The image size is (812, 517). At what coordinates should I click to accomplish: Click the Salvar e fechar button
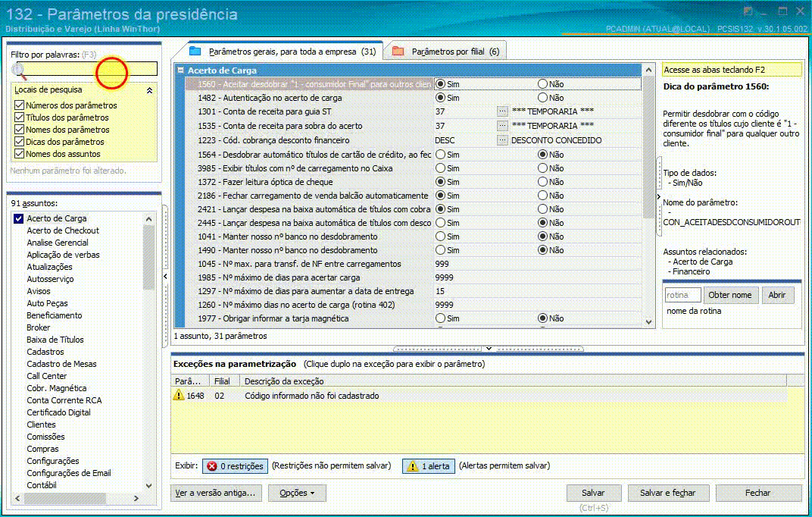tap(667, 493)
